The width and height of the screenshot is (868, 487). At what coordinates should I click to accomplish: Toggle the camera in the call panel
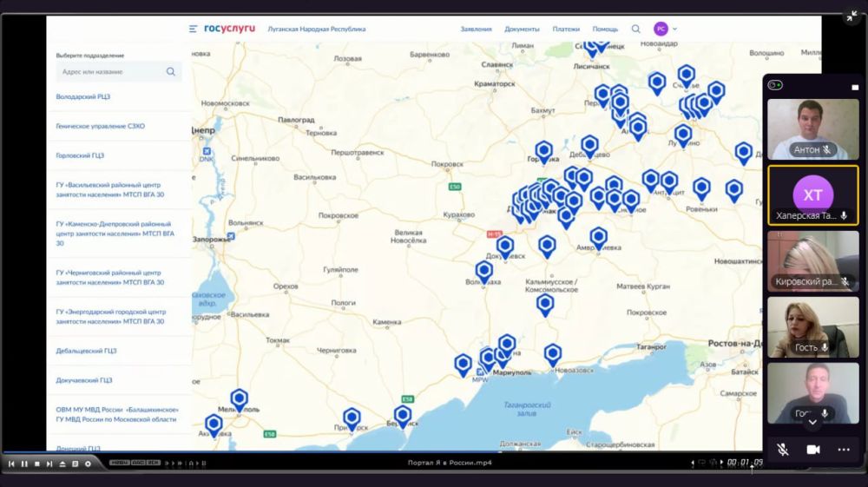(x=813, y=450)
